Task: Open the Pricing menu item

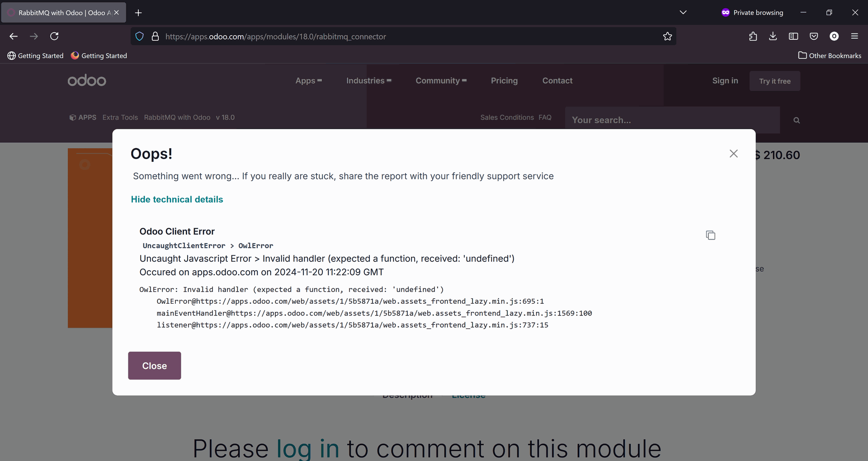Action: click(504, 80)
